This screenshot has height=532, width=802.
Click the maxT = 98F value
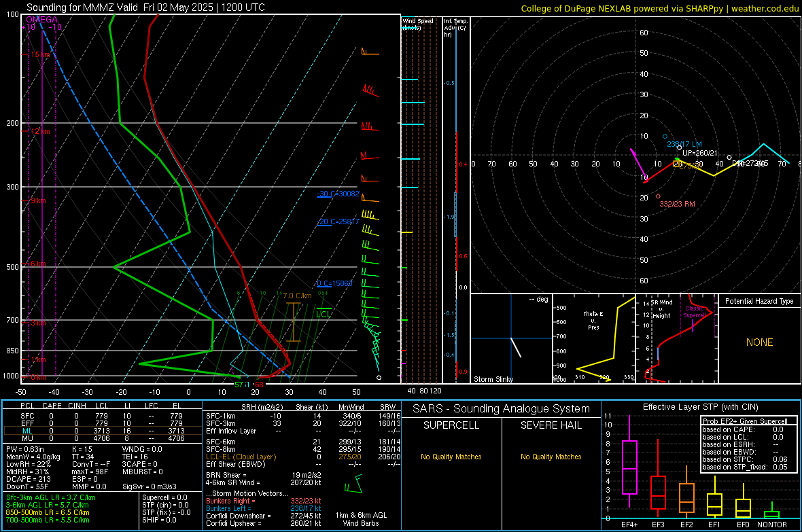[90, 472]
